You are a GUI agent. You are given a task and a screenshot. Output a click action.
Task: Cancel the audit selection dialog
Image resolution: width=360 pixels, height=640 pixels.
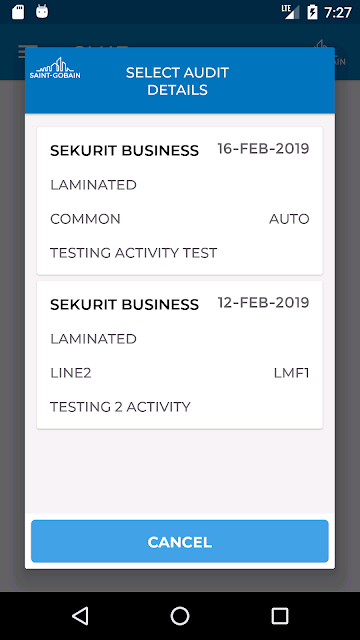[180, 541]
